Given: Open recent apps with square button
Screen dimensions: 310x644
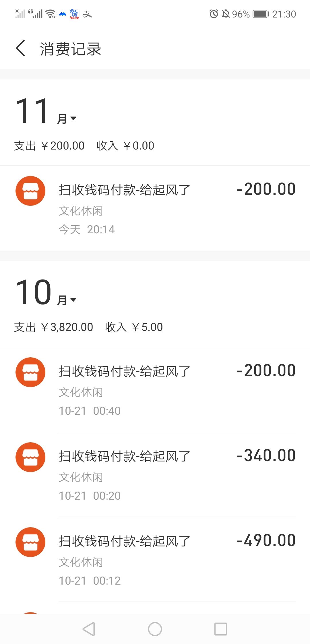Looking at the screenshot, I should (x=221, y=629).
